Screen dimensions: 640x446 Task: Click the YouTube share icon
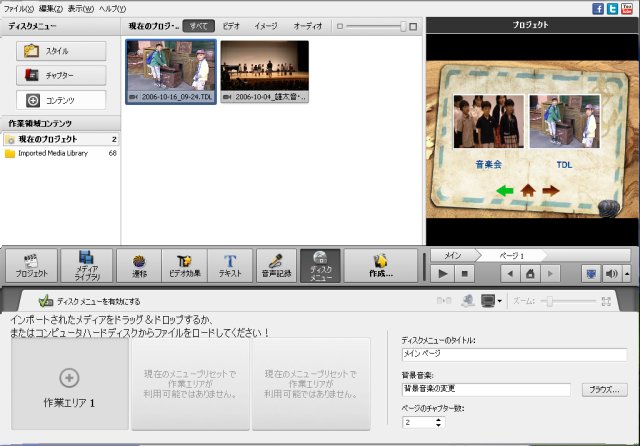(x=627, y=8)
